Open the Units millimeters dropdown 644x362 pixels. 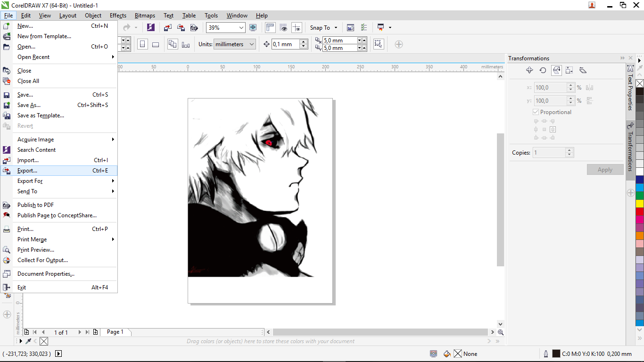(234, 44)
